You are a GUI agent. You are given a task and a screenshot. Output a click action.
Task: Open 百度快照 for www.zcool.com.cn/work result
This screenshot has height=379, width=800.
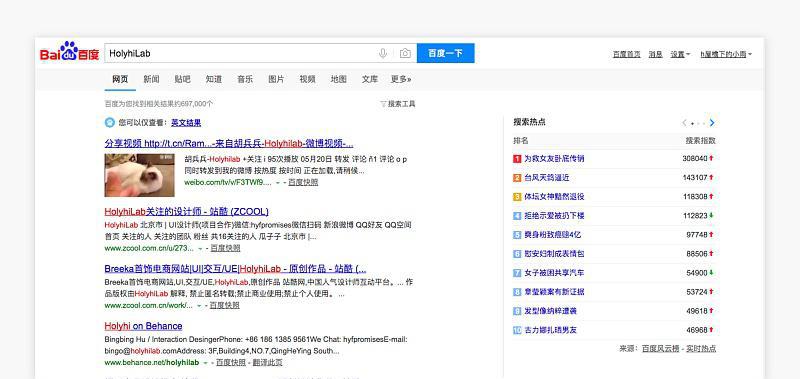(224, 306)
